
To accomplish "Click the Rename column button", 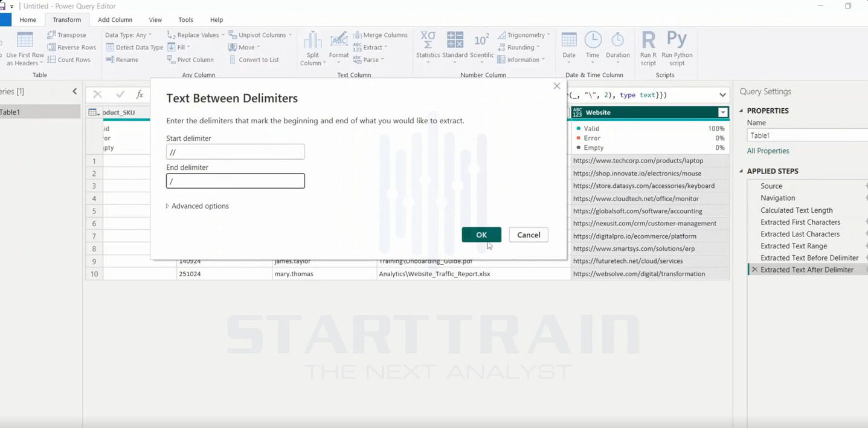I will (122, 60).
